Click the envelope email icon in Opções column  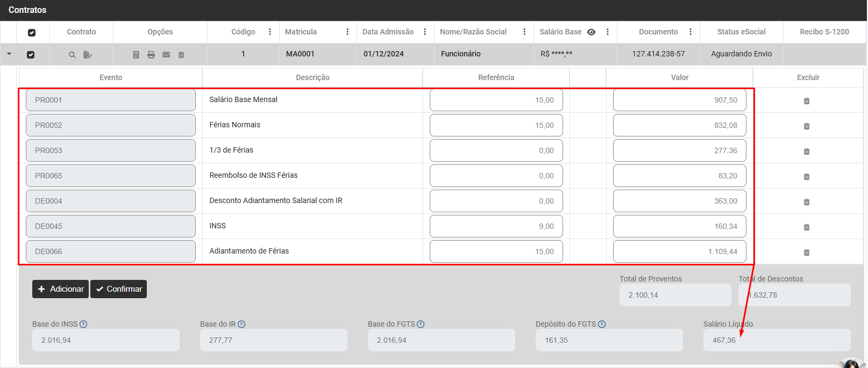tap(166, 55)
